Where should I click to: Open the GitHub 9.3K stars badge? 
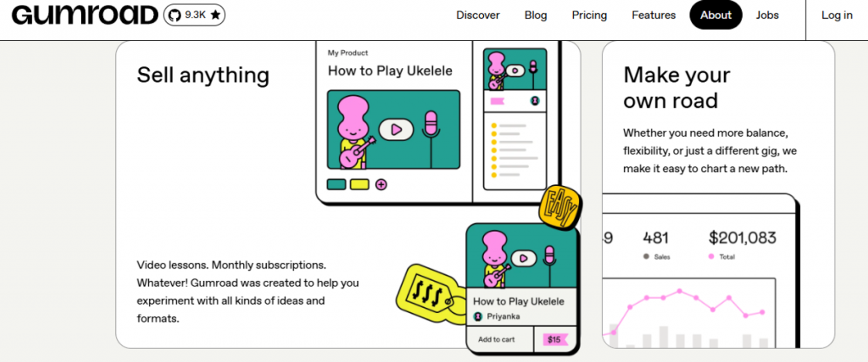[194, 15]
